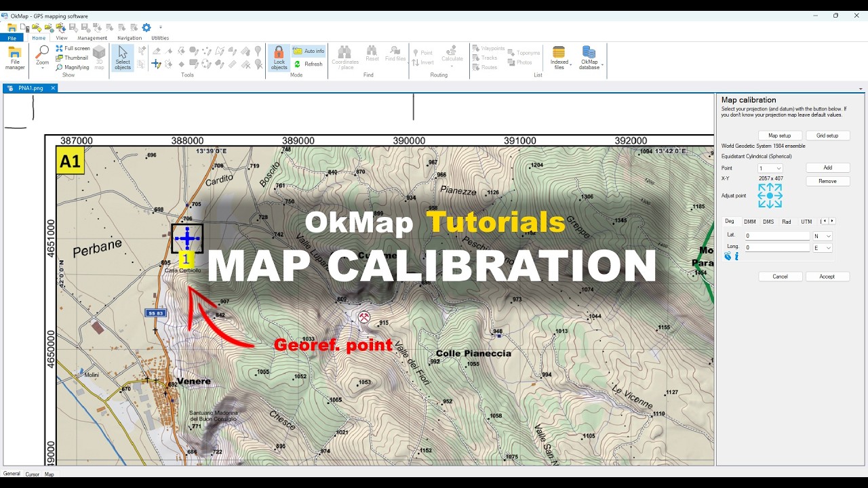Image resolution: width=868 pixels, height=488 pixels.
Task: Click the new document icon in quick access toolbar
Action: point(24,28)
